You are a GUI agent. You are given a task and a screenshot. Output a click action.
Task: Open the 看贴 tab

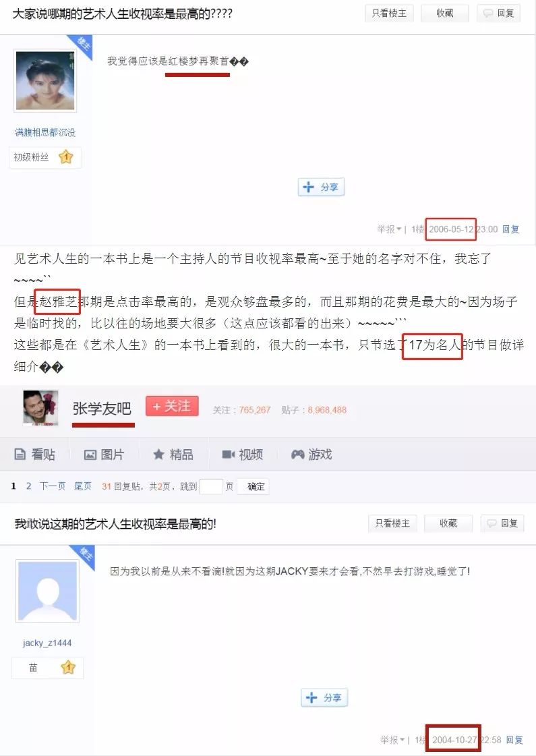tap(34, 454)
